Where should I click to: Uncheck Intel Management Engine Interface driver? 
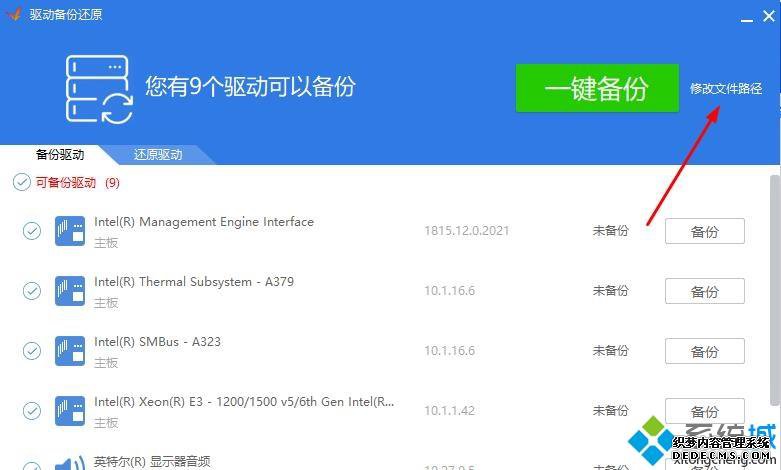tap(32, 231)
